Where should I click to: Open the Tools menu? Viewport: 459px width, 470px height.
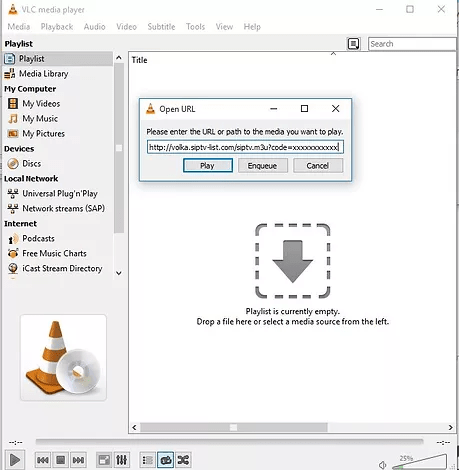click(x=195, y=27)
